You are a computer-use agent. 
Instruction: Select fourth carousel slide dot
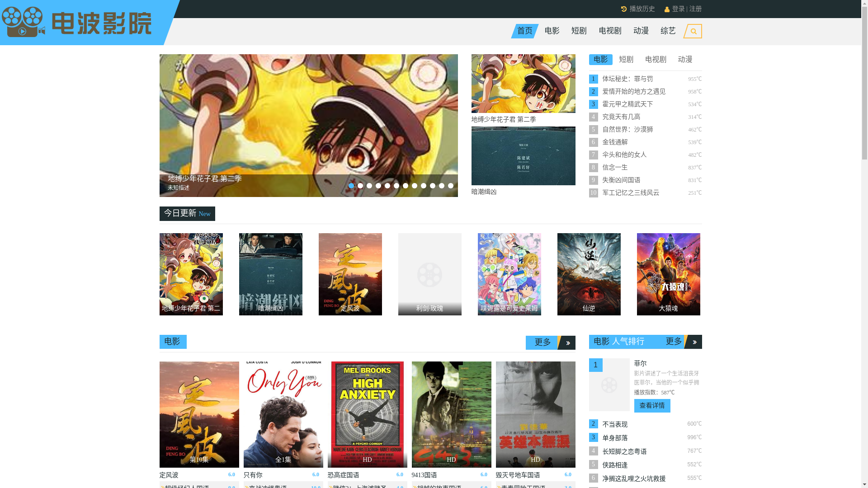(378, 186)
